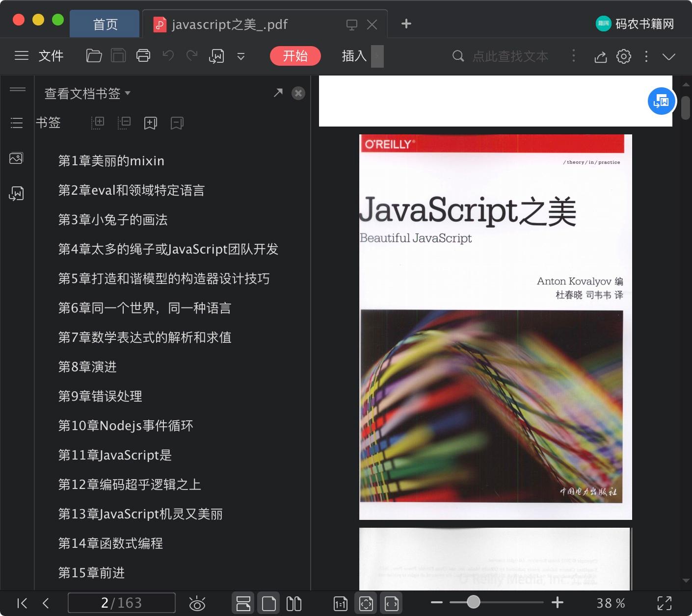The image size is (692, 616).
Task: Close the bookmark side panel
Action: 298,93
